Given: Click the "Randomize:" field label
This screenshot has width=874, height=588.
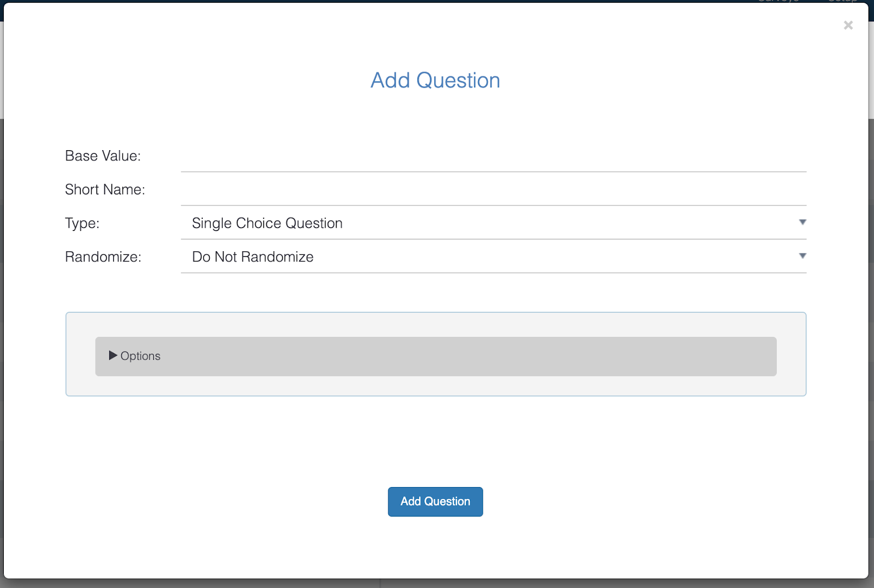Looking at the screenshot, I should pyautogui.click(x=103, y=257).
